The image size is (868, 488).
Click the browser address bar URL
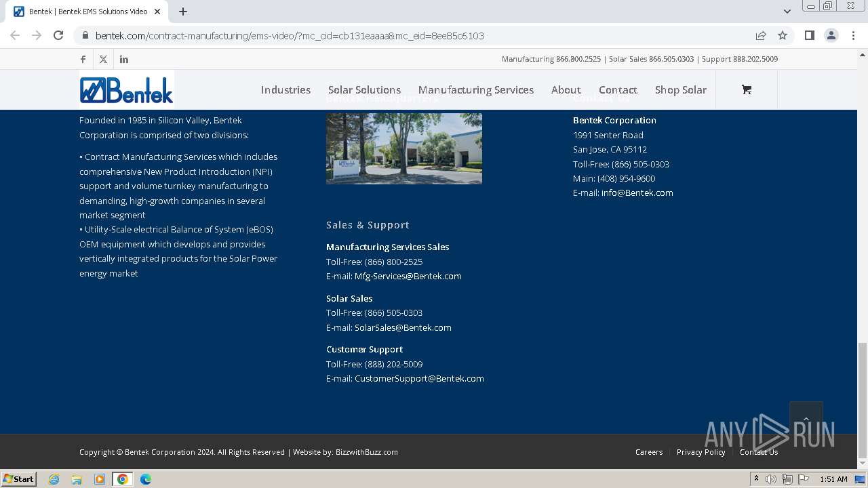tap(290, 36)
